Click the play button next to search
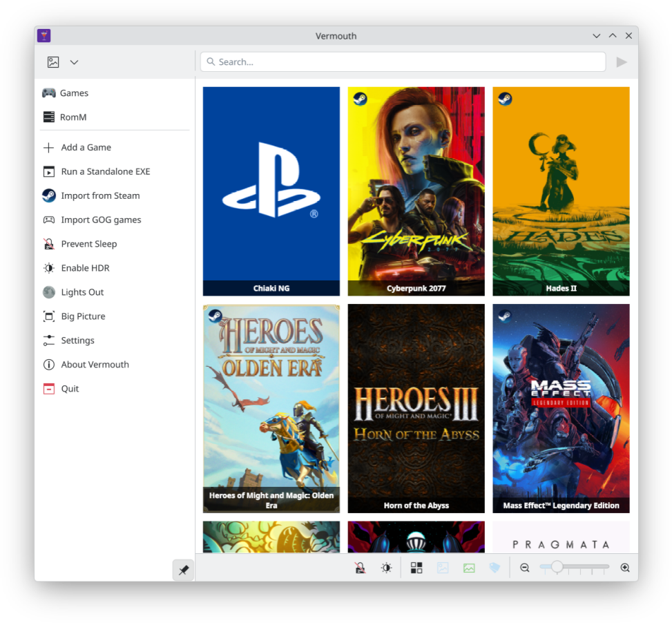Screen dimensions: 672x623 [x=622, y=62]
